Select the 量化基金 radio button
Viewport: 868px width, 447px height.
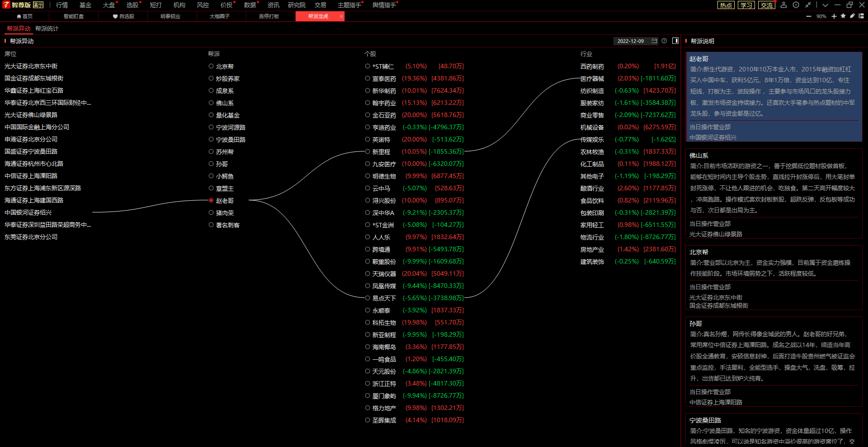coord(211,115)
